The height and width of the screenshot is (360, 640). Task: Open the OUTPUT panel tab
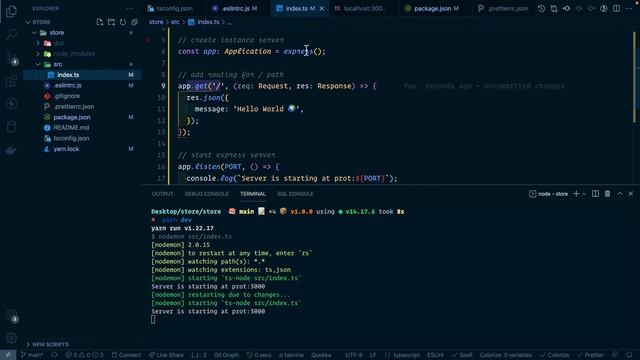(162, 194)
